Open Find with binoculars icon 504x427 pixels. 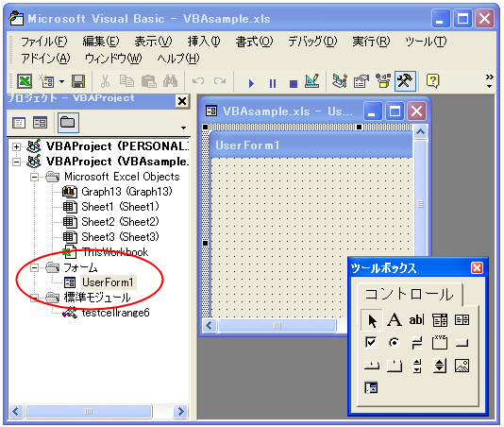coord(170,81)
